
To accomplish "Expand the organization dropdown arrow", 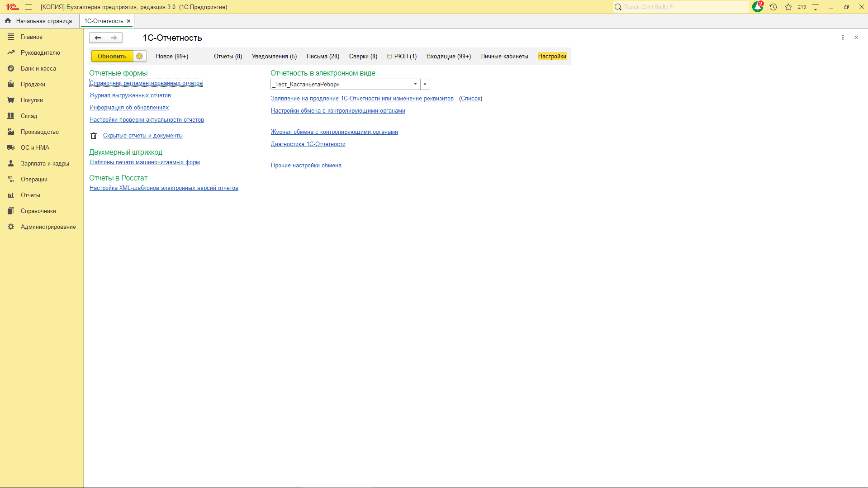I will pos(415,84).
